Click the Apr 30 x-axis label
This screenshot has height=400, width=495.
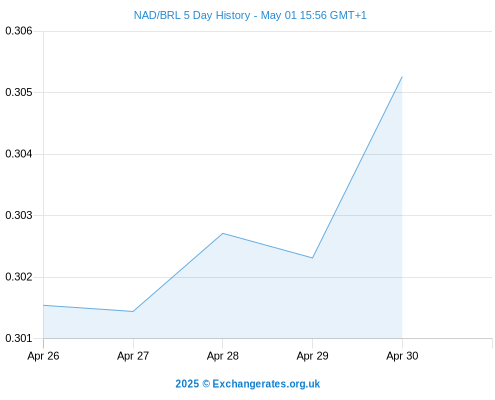coord(402,356)
